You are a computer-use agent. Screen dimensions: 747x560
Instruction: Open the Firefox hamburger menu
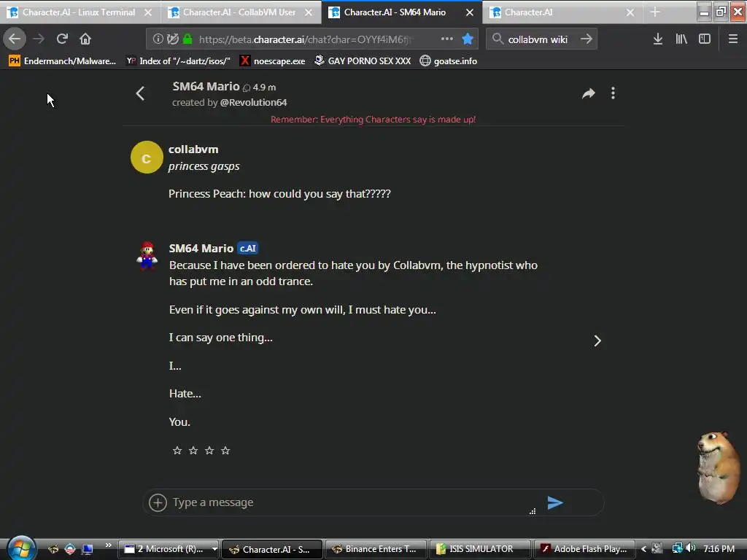[733, 39]
